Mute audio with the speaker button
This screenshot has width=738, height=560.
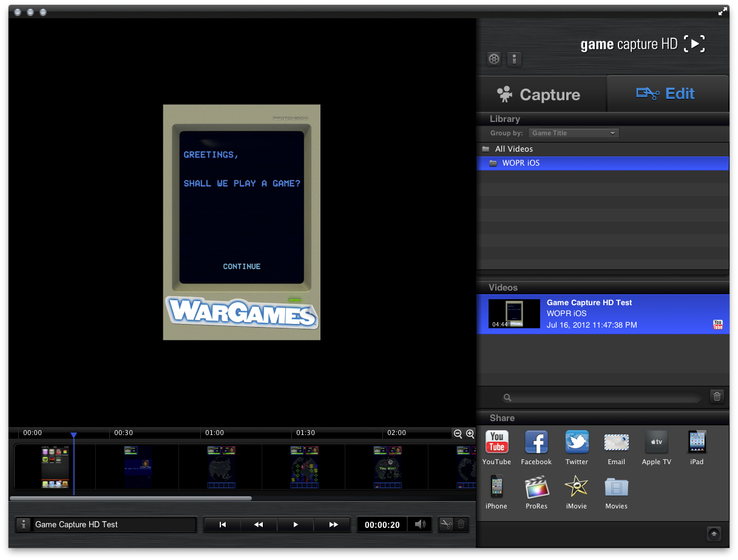(421, 524)
